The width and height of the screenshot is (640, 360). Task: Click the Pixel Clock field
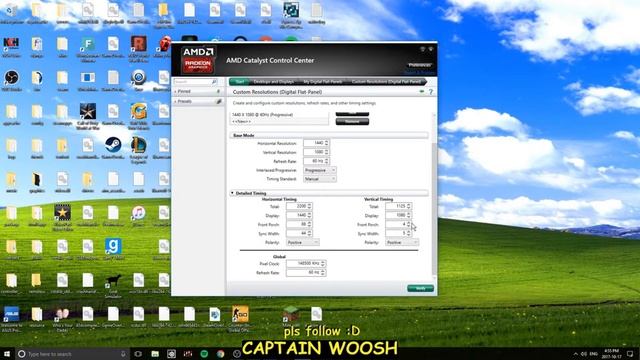coord(306,264)
